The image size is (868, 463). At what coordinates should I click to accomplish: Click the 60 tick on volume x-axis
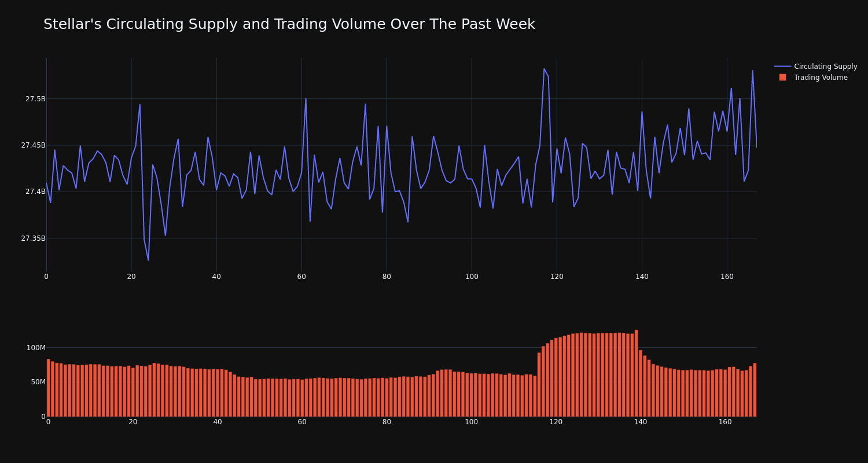(302, 422)
